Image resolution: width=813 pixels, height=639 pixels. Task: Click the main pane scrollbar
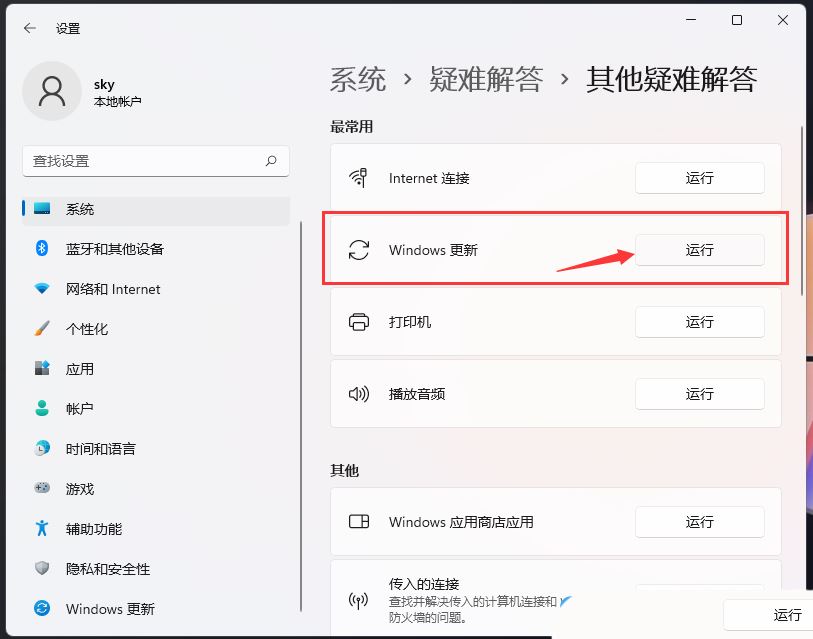pos(802,211)
